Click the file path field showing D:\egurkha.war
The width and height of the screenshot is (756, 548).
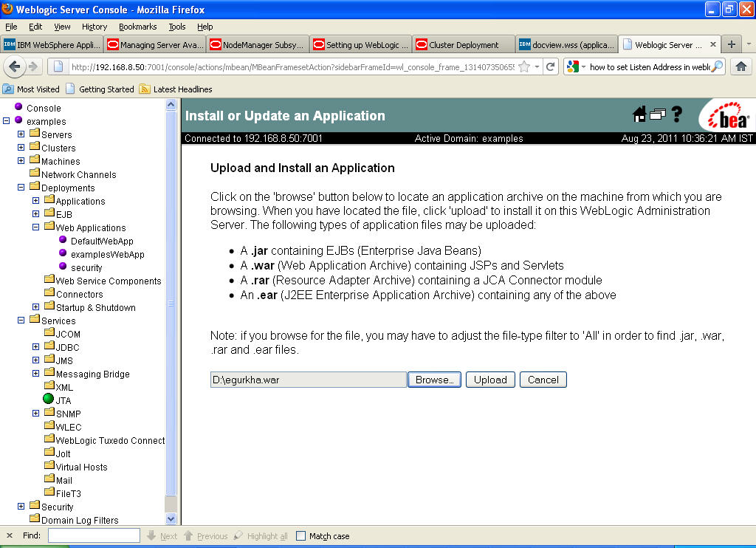click(x=308, y=380)
